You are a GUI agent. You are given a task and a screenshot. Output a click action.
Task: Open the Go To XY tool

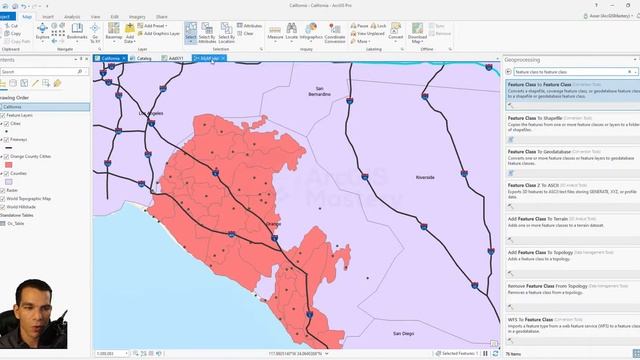click(x=95, y=33)
